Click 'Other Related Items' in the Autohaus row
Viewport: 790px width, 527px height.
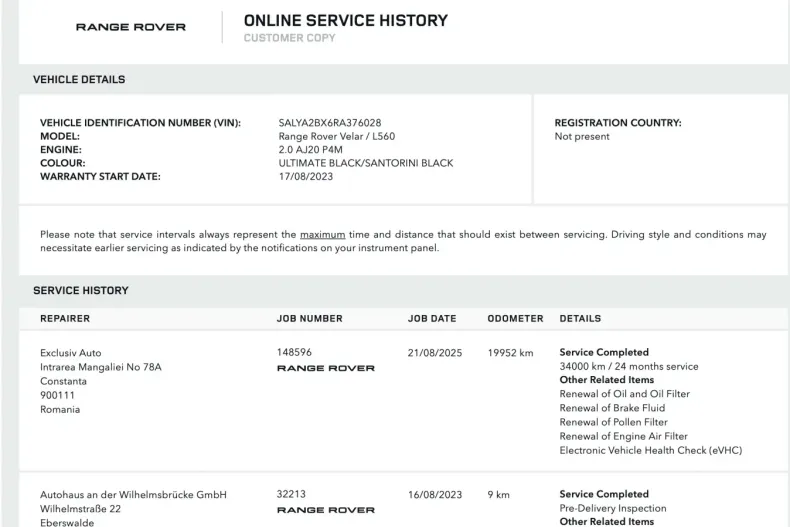[607, 521]
